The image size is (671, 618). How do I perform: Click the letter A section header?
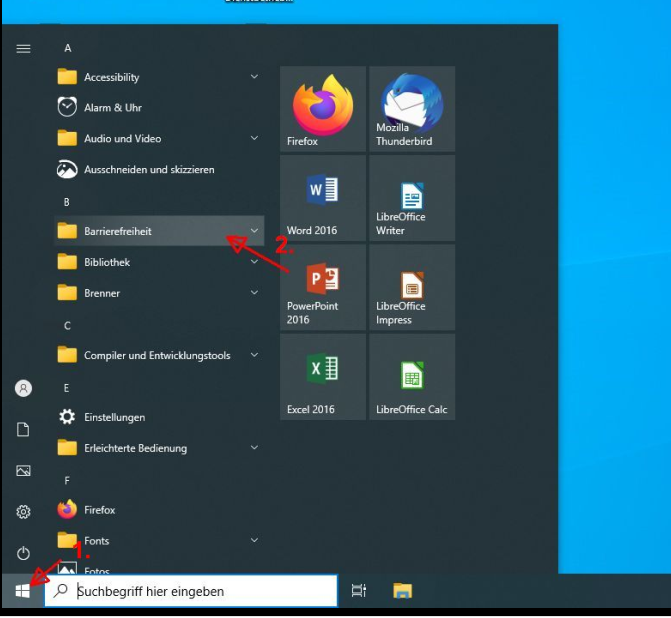coord(68,48)
